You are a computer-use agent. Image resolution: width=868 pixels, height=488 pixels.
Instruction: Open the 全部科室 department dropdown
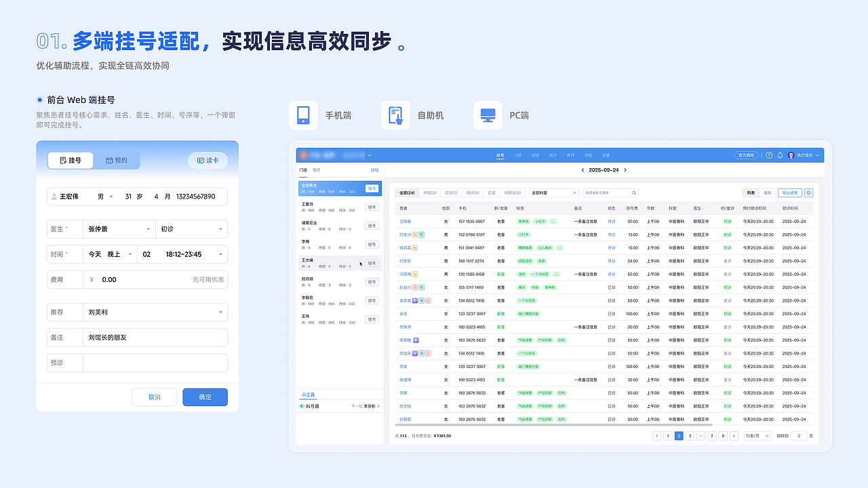553,192
